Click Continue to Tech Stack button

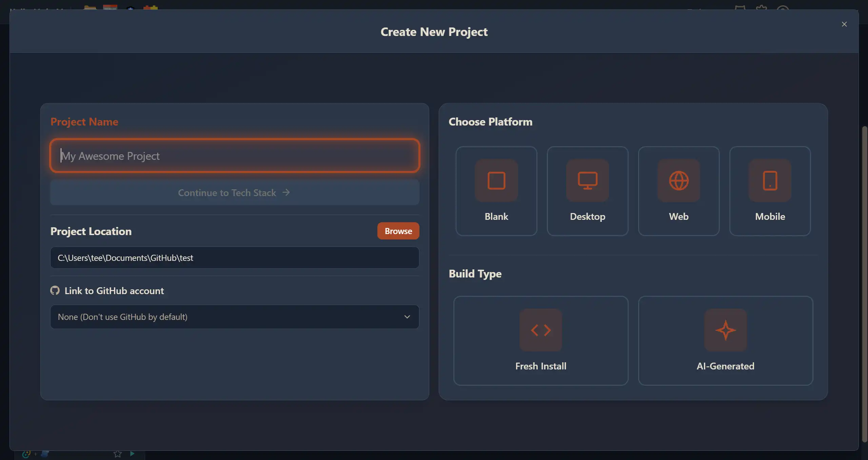(235, 193)
